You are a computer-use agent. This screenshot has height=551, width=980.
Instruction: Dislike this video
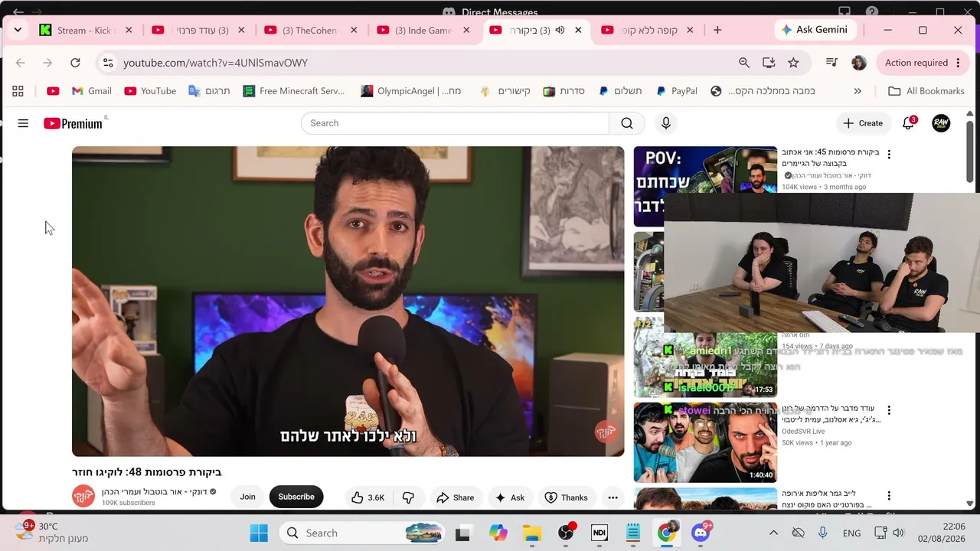tap(408, 497)
